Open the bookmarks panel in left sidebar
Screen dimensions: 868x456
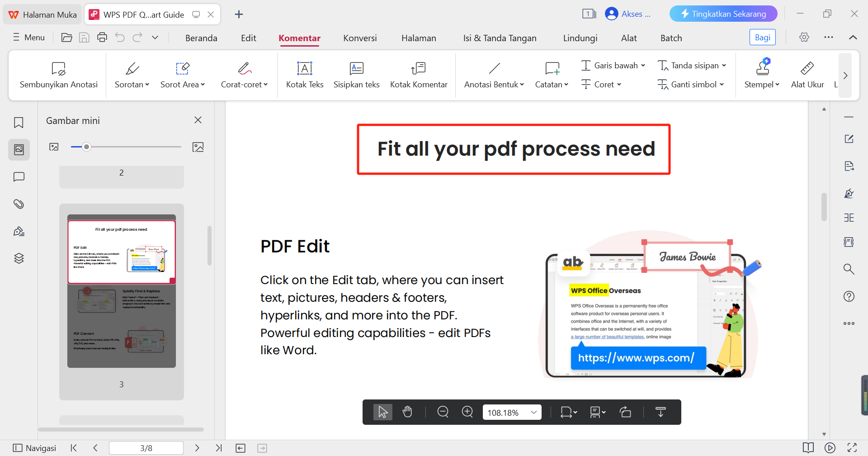19,122
